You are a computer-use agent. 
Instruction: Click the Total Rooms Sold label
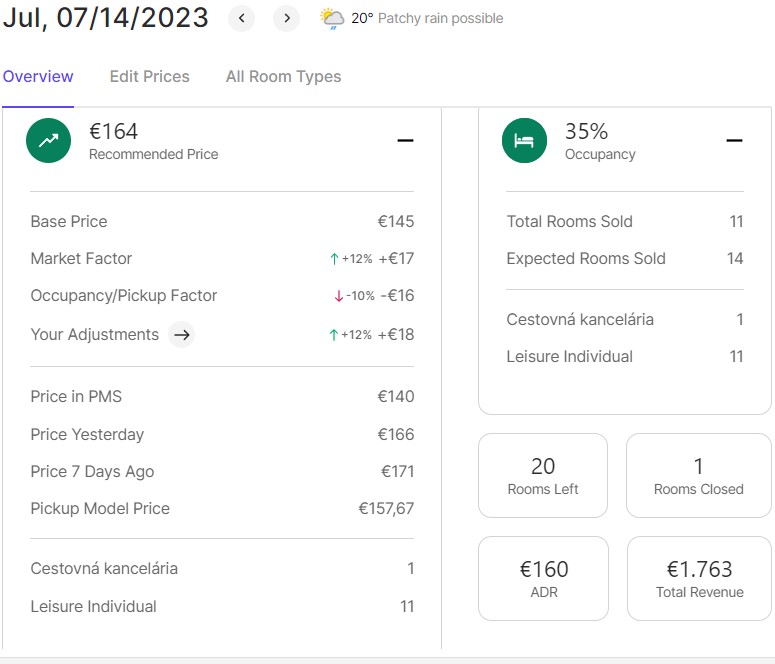569,221
